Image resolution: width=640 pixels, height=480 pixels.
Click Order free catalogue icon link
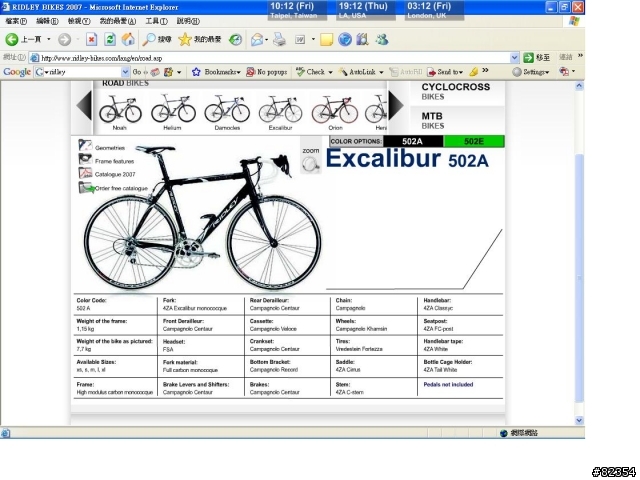coord(86,187)
